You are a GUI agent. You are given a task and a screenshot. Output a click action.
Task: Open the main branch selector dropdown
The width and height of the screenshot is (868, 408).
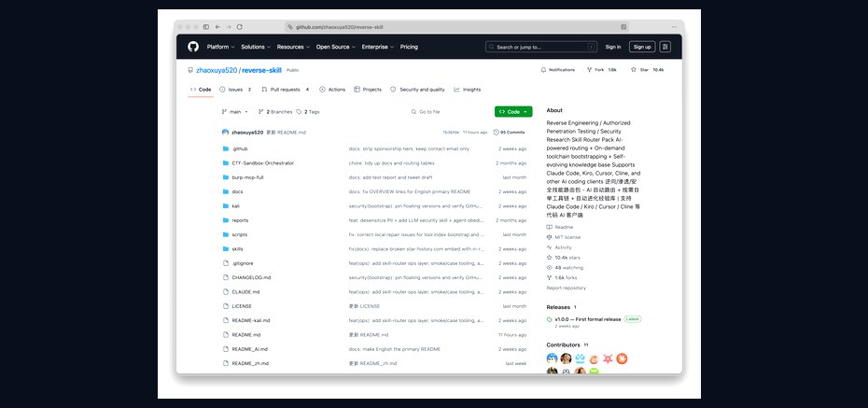point(235,112)
